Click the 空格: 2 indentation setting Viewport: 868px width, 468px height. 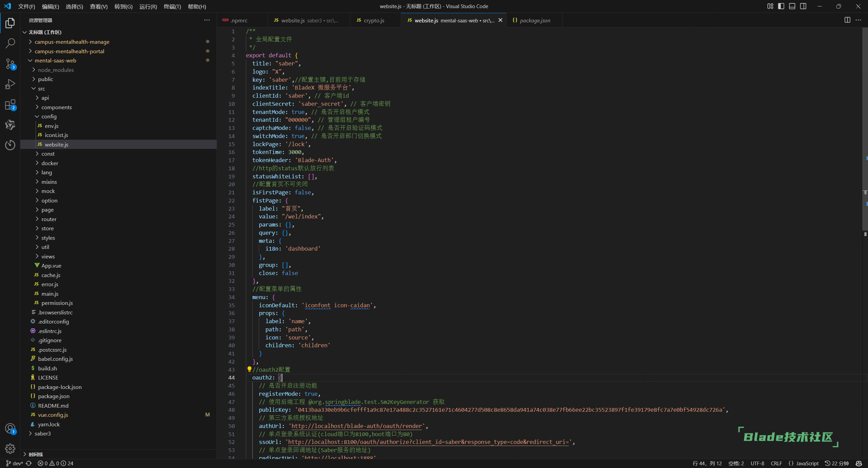(736, 463)
